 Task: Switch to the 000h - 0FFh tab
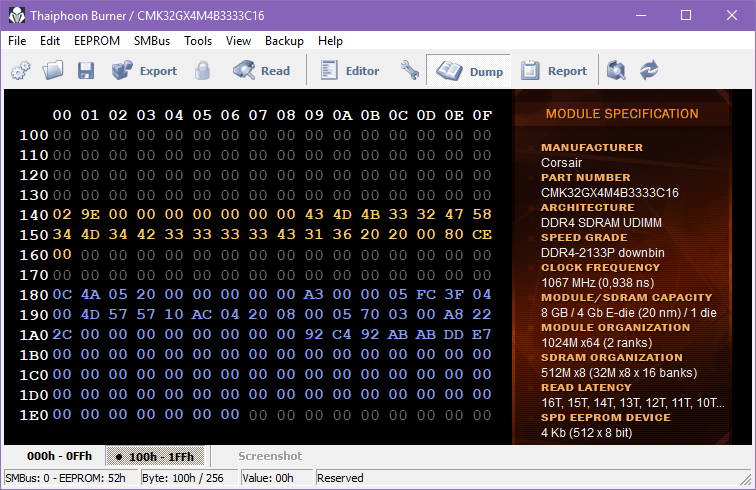(x=59, y=456)
